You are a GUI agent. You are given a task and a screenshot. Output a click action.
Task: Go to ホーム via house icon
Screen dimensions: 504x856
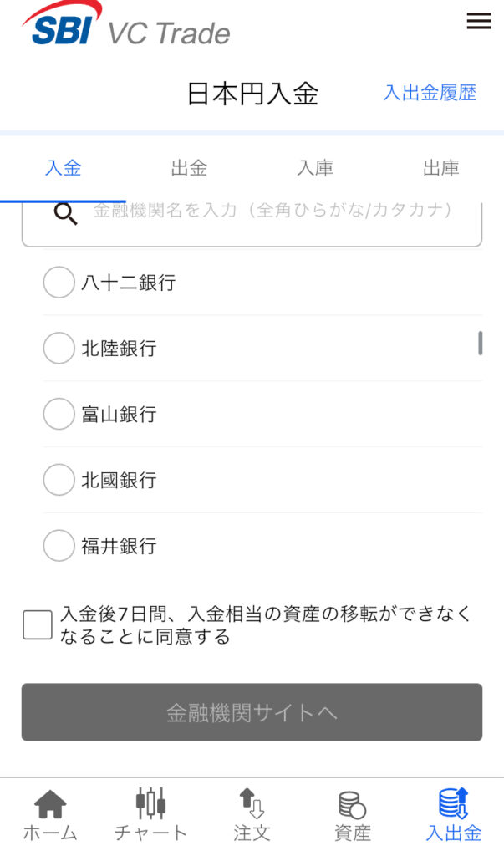[50, 805]
